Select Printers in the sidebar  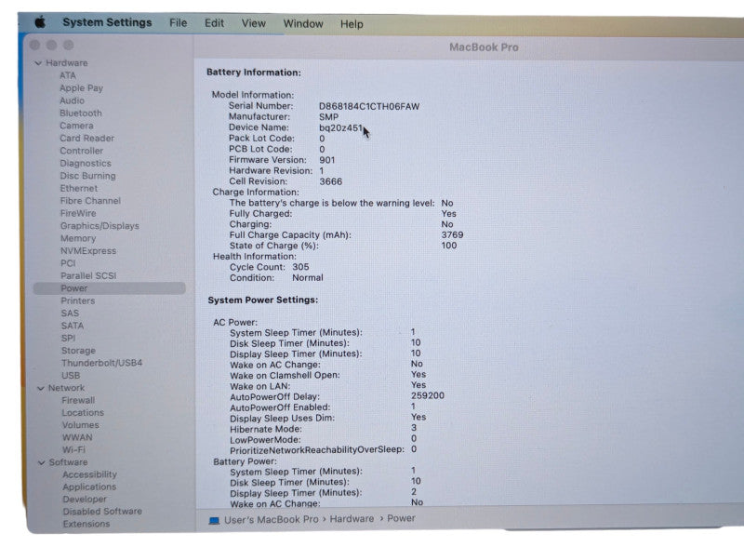coord(78,300)
